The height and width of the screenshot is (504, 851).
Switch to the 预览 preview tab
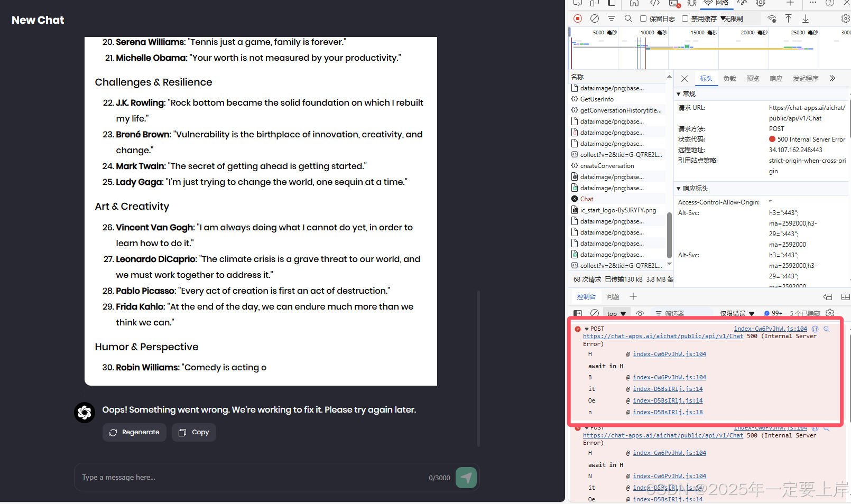(753, 78)
